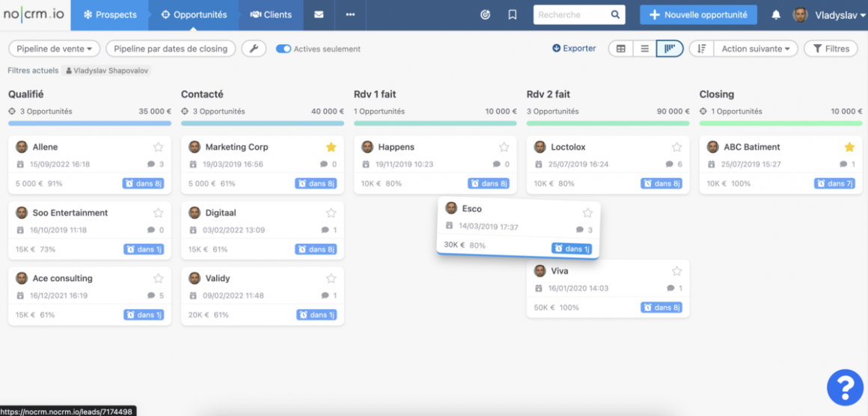
Task: Toggle the Actives seulement switch
Action: pos(284,49)
